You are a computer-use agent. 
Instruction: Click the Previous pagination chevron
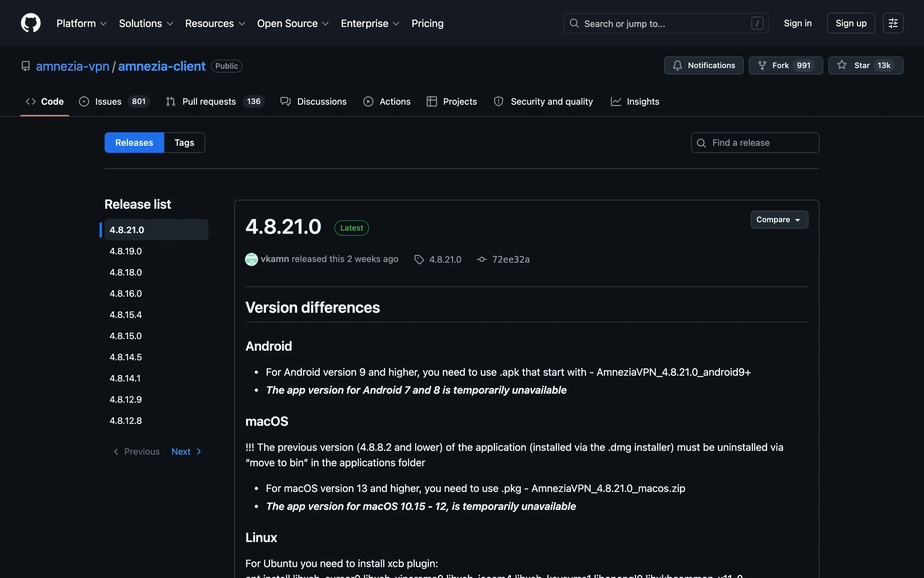pyautogui.click(x=116, y=451)
